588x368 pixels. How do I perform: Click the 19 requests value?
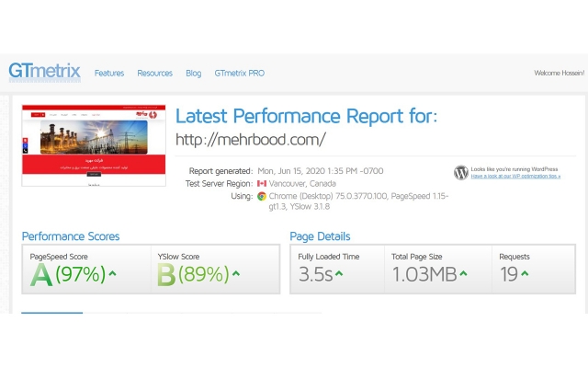509,274
